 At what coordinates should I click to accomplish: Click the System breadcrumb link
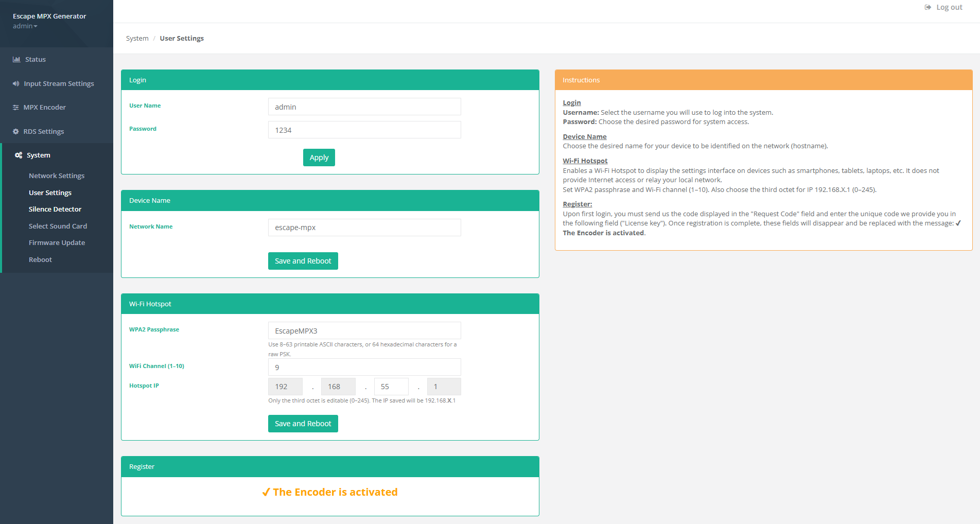coord(137,38)
